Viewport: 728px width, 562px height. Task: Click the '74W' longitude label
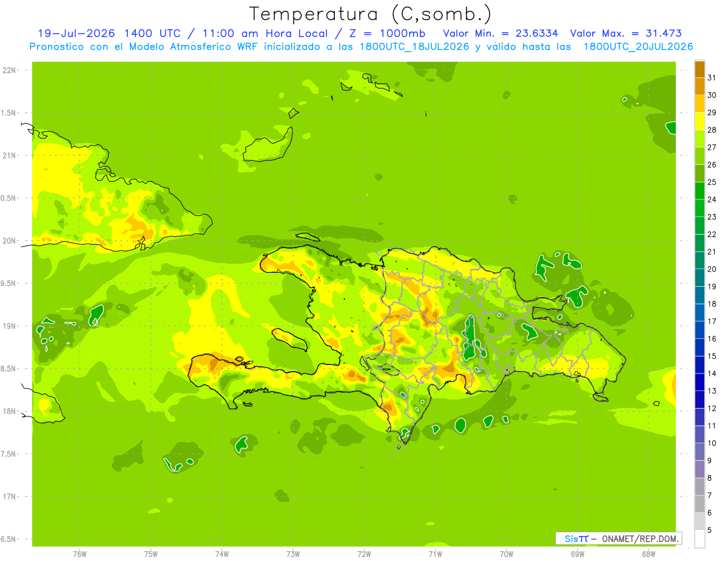222,554
